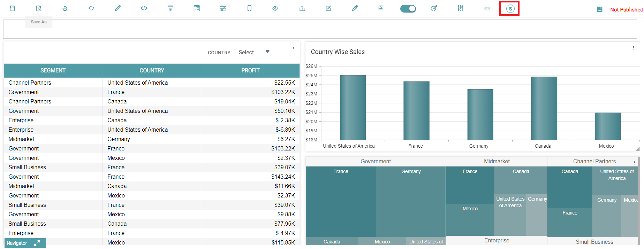Click the circled S icon in toolbar

pos(510,9)
